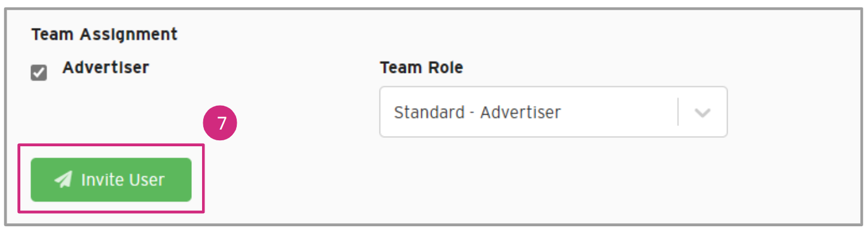Screen dimensions: 868x240
Task: Expand role options using the dropdown arrow
Action: 702,113
